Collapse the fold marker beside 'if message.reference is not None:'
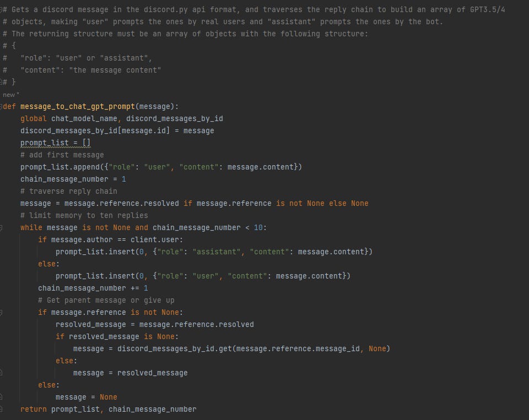 click(x=1, y=313)
